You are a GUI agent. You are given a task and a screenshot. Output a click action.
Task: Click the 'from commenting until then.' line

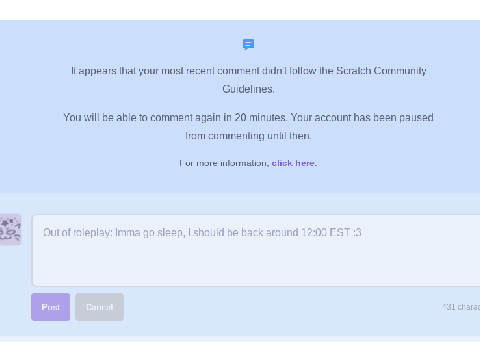click(x=248, y=136)
